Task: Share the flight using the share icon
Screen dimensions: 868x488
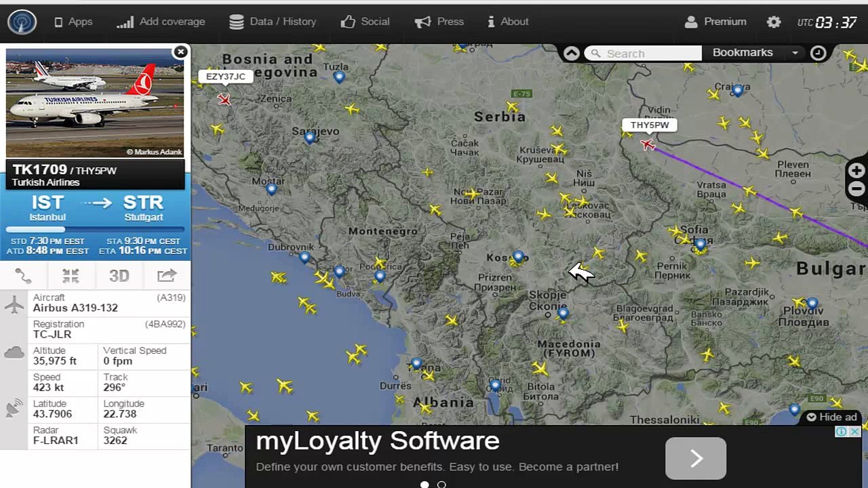Action: pyautogui.click(x=167, y=276)
